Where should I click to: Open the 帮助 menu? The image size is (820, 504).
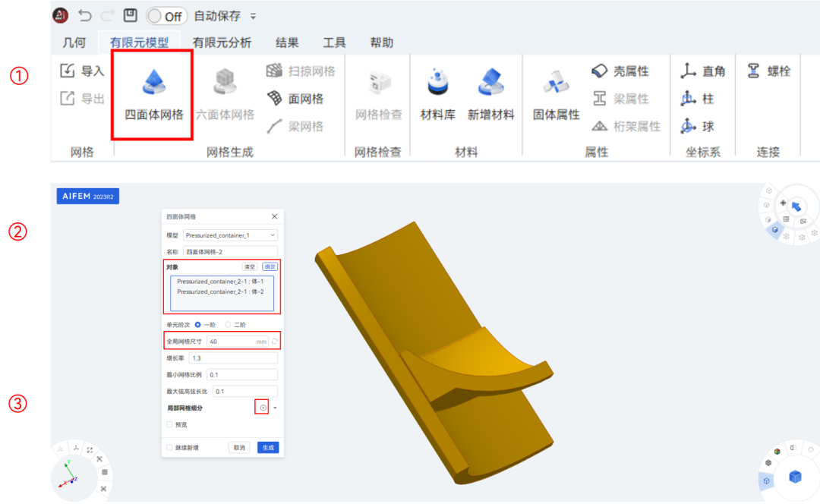click(x=382, y=42)
